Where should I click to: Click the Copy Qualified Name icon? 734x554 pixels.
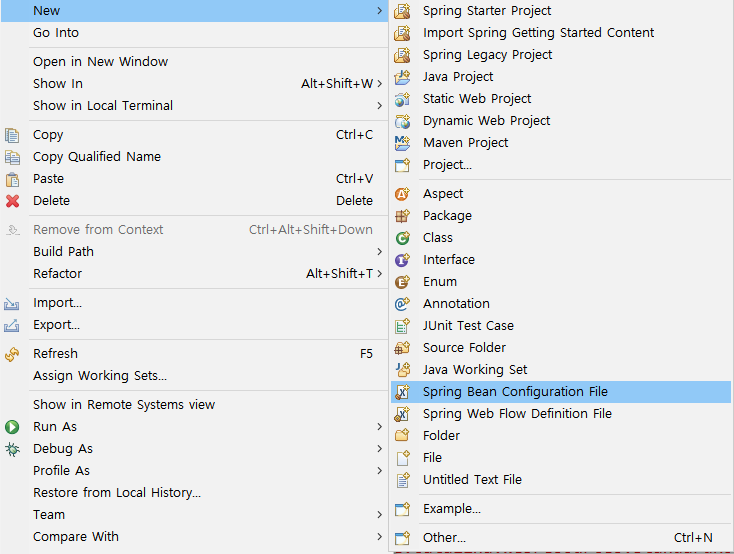click(12, 157)
